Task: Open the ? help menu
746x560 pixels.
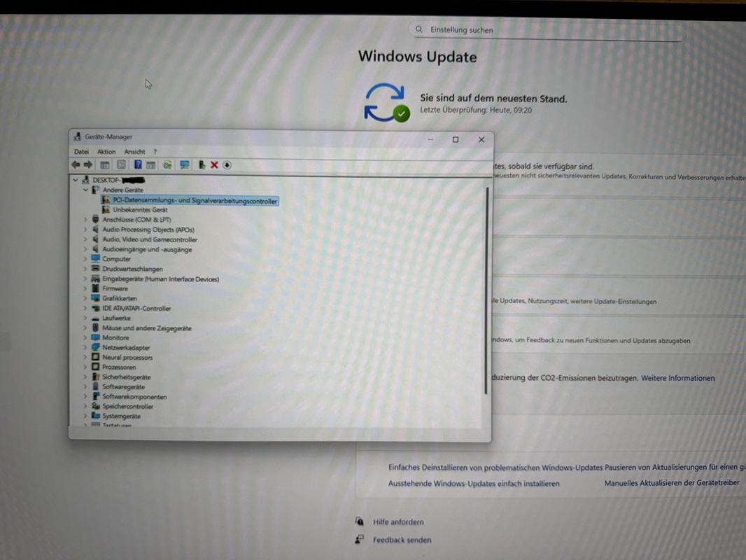Action: (155, 151)
